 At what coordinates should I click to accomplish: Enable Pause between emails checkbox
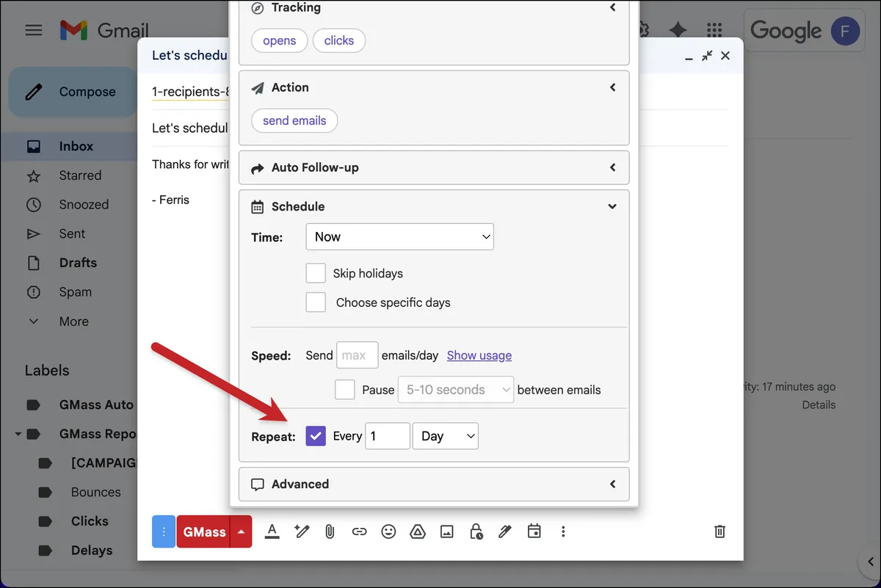pos(345,390)
